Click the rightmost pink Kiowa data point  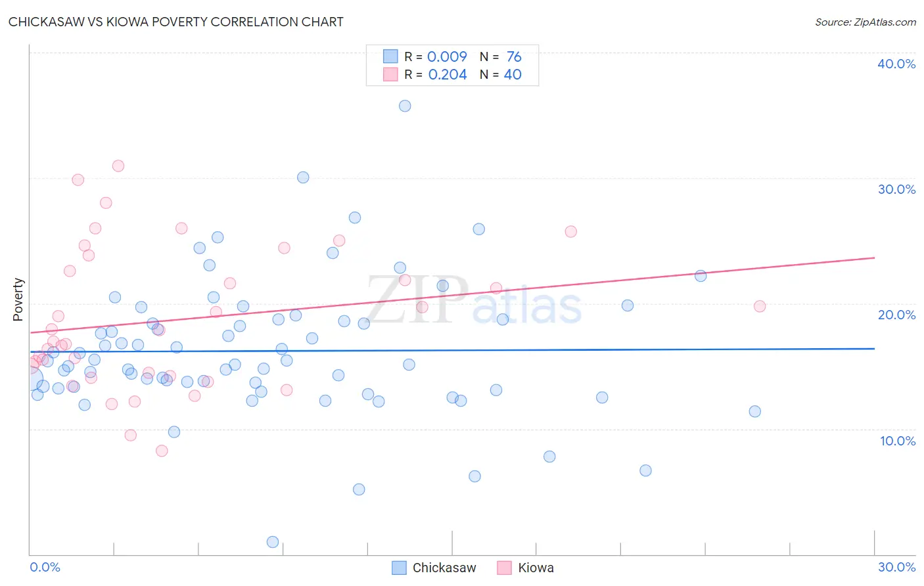(760, 306)
